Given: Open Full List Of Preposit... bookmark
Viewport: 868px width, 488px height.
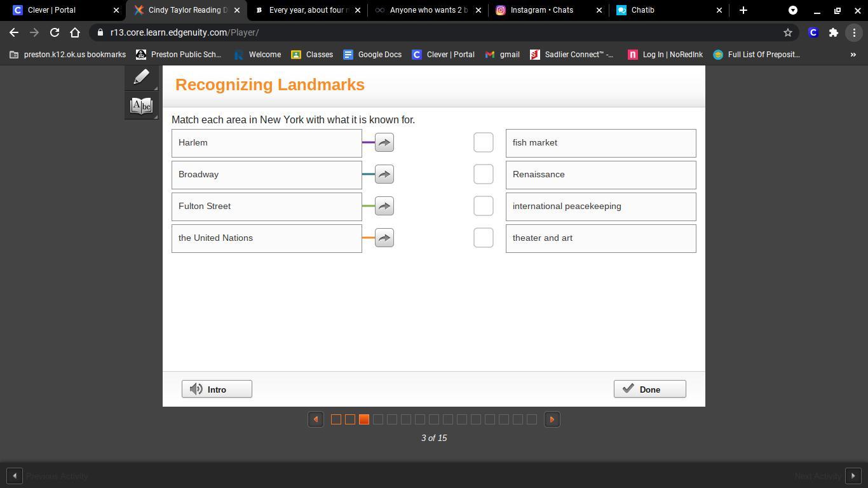Looking at the screenshot, I should click(756, 55).
